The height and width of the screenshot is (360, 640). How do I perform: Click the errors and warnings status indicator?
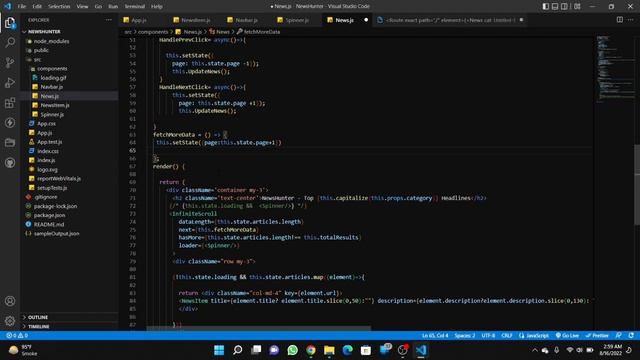[x=17, y=336]
